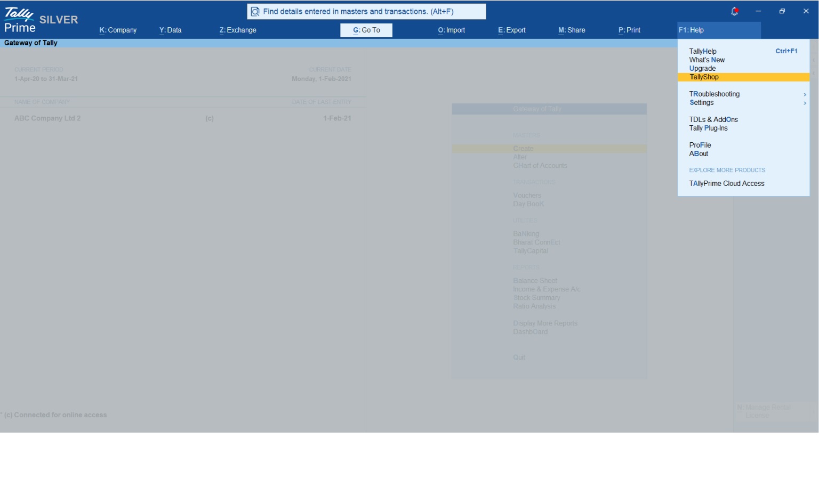819x504 pixels.
Task: Open the Stock Summary report
Action: (536, 298)
